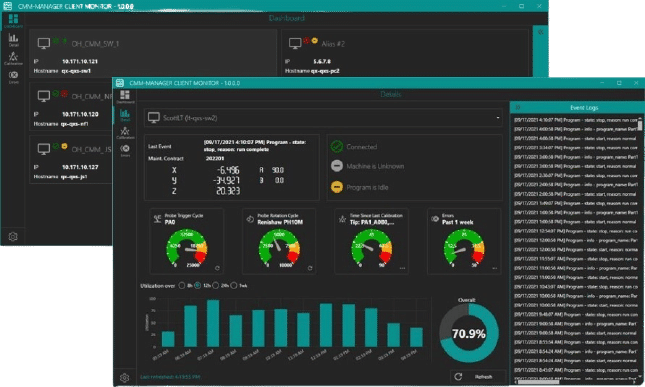Open the Alias #2 machine card
The width and height of the screenshot is (645, 387).
pos(405,53)
